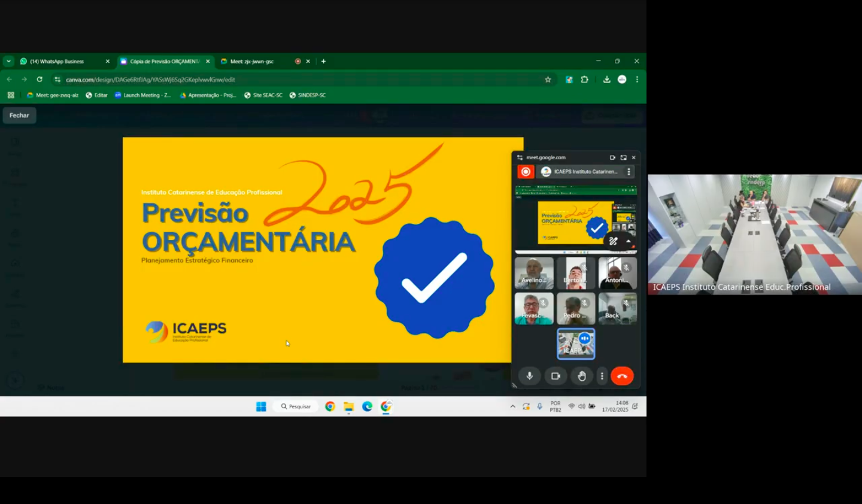862x504 pixels.
Task: Select the Pedro participant tile
Action: (576, 309)
